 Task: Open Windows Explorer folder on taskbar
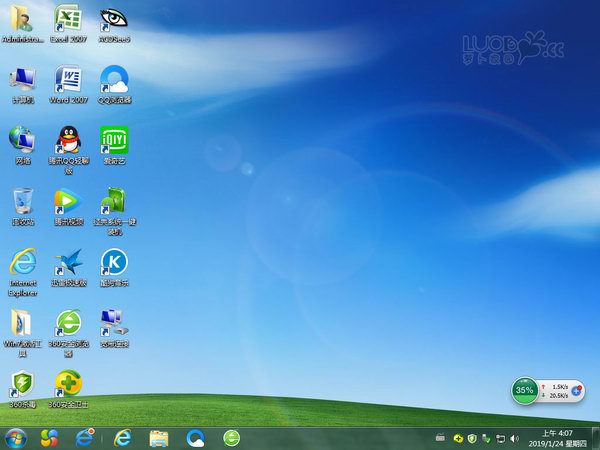point(159,439)
